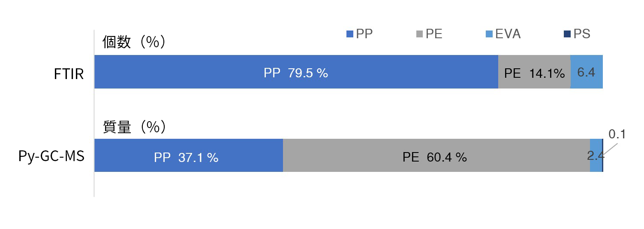Select the PP legend label text
Viewport: 644px width, 229px height.
click(x=364, y=34)
